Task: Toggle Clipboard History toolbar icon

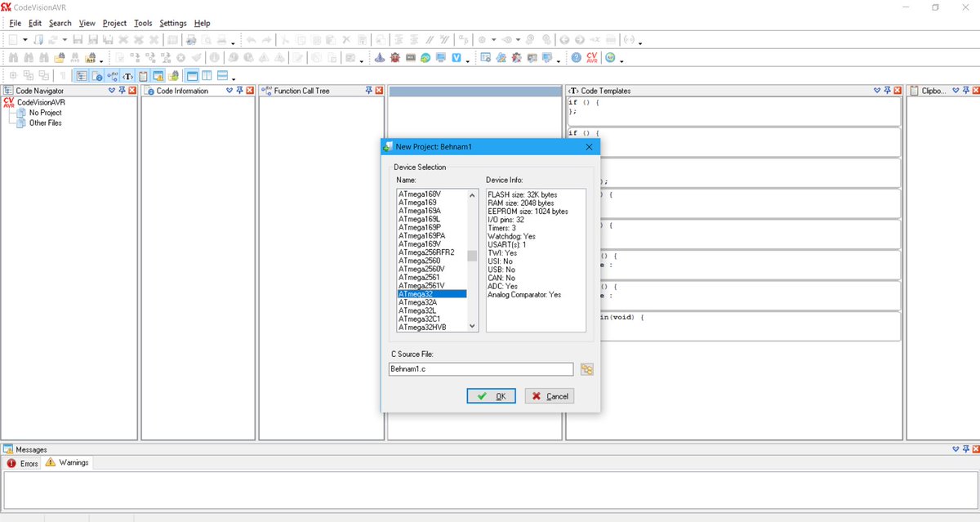Action: [x=143, y=76]
